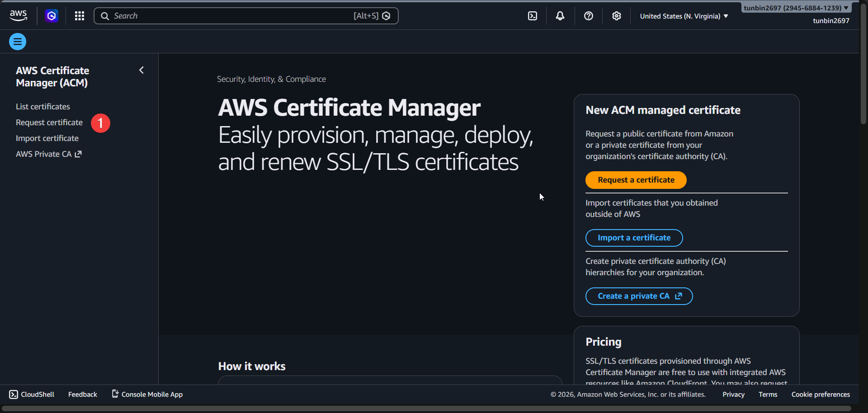Click the Request a certificate button
Image resolution: width=868 pixels, height=413 pixels.
click(636, 179)
